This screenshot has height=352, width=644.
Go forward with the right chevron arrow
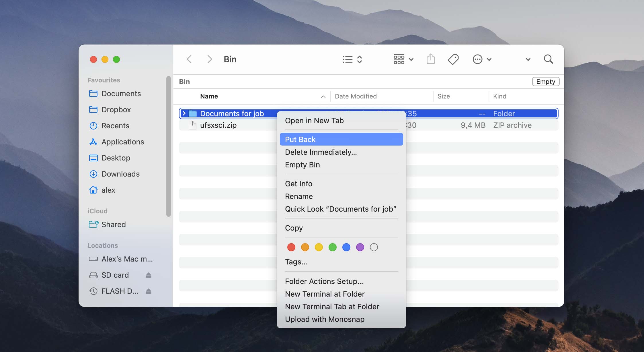coord(210,59)
